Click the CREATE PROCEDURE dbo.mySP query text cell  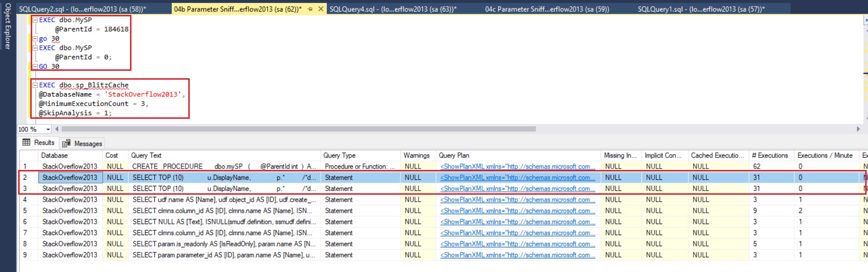click(x=224, y=166)
